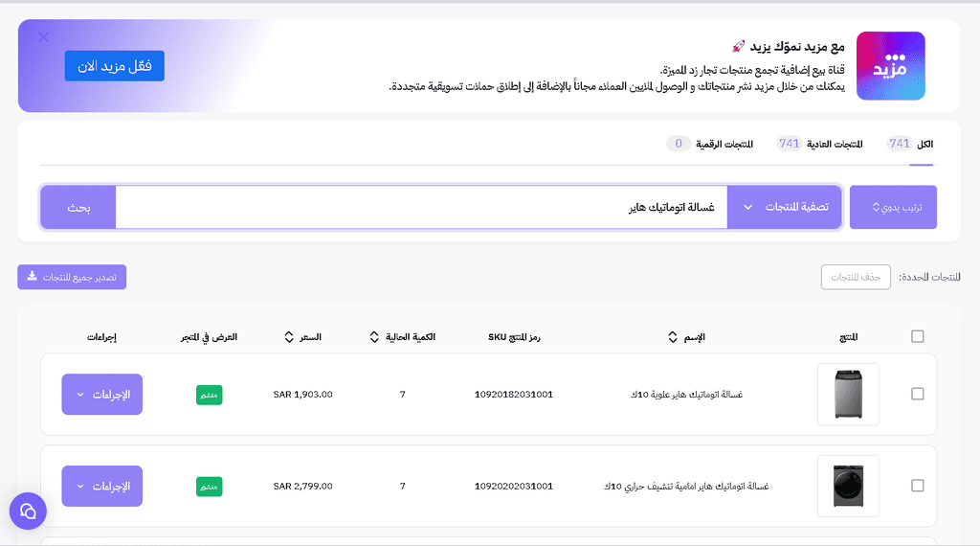
Task: Select checkbox for غسالة هاير امامية تنشيف row
Action: [x=918, y=486]
